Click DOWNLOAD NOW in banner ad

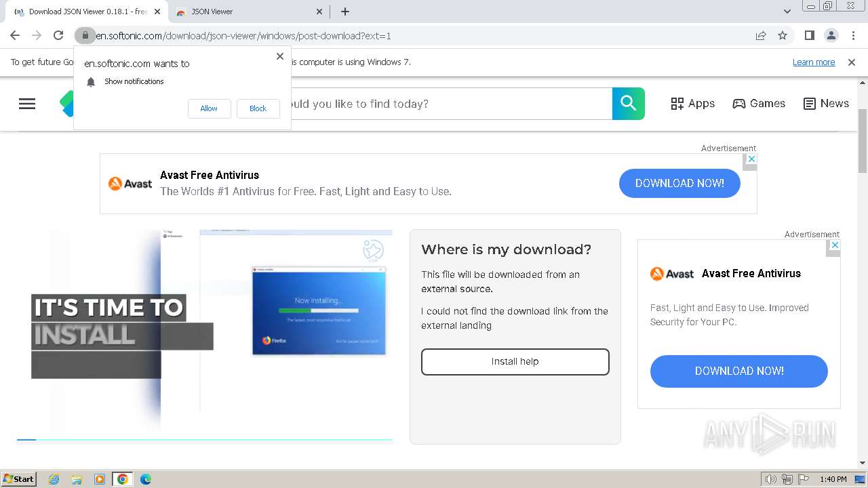point(679,184)
